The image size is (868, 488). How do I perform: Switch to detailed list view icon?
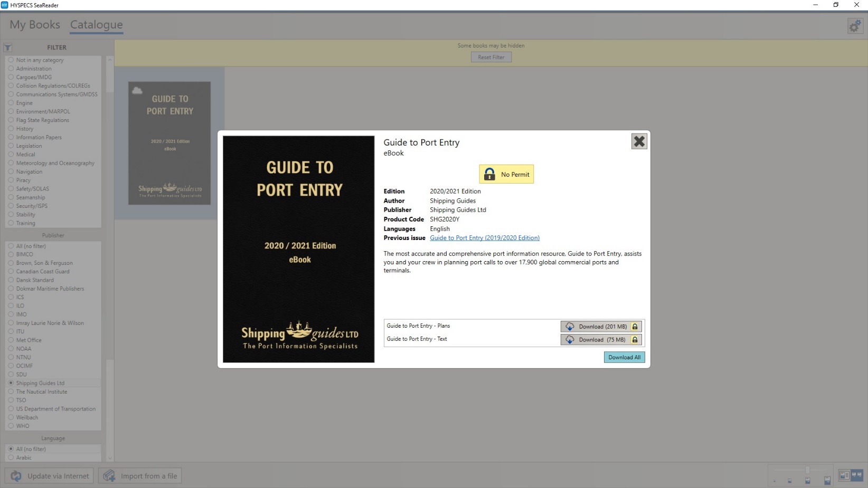click(844, 475)
